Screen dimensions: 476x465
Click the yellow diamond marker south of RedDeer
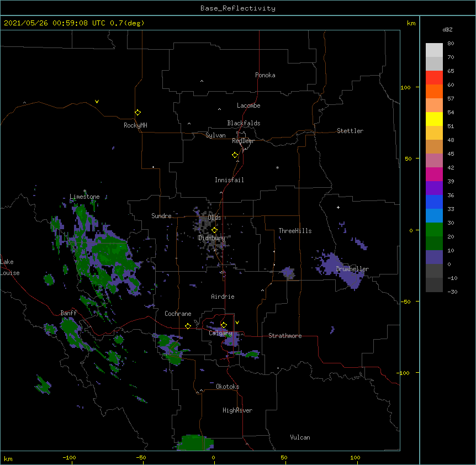click(x=235, y=155)
